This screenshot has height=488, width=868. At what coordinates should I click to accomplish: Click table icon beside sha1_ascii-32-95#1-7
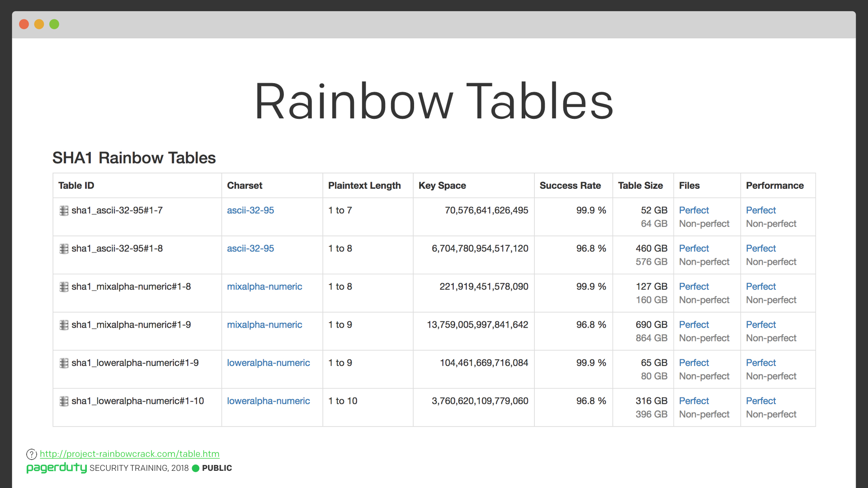pyautogui.click(x=64, y=211)
